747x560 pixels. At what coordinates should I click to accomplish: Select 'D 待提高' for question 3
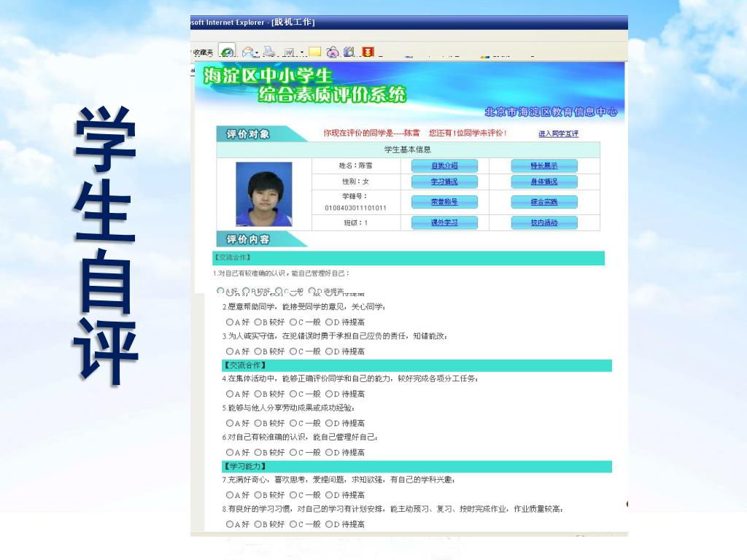point(329,351)
